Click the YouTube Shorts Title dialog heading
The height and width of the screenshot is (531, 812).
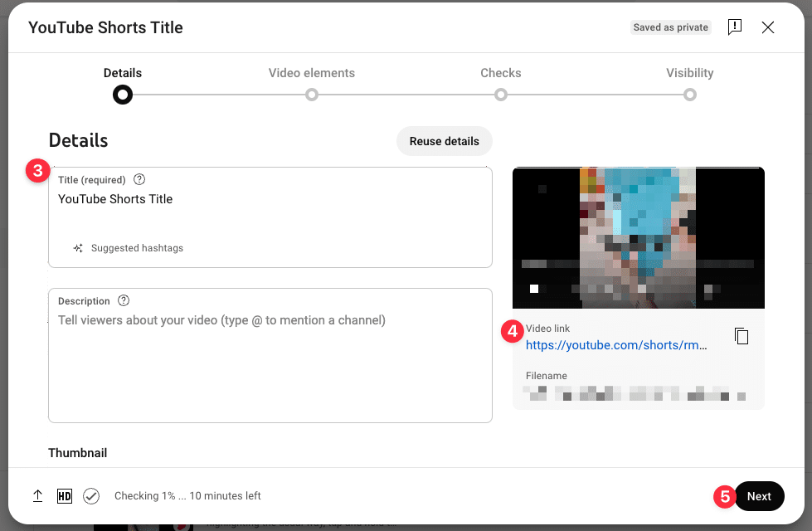click(105, 27)
